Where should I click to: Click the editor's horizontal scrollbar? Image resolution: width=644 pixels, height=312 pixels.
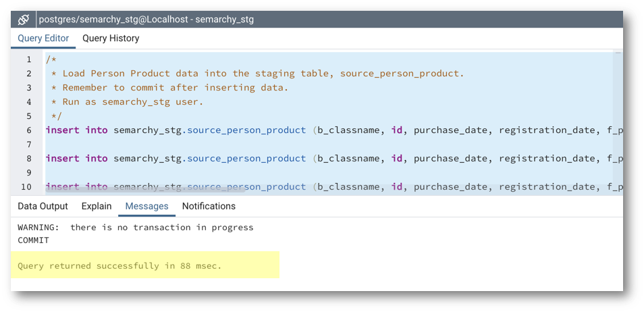[203, 194]
